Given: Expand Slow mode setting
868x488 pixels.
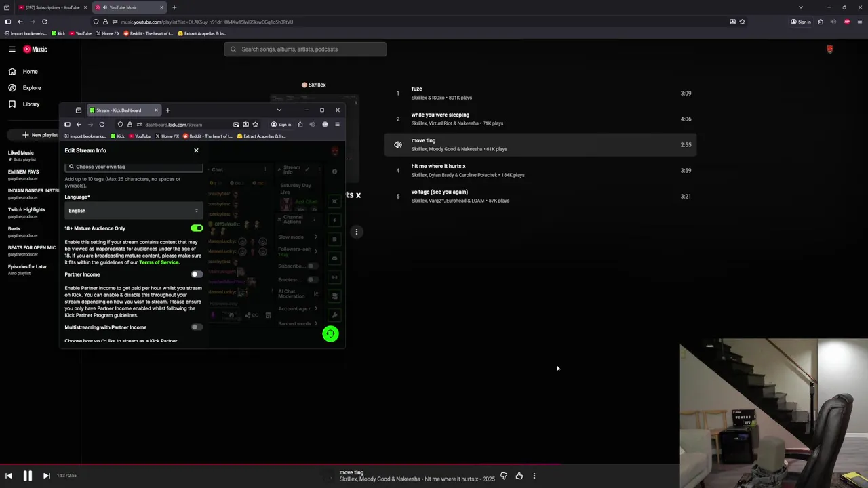Looking at the screenshot, I should point(298,237).
